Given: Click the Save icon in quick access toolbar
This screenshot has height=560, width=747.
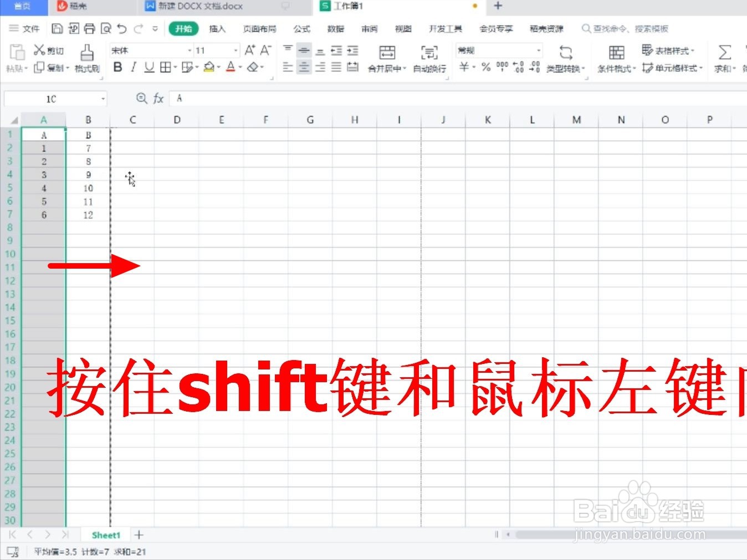Looking at the screenshot, I should pos(57,28).
